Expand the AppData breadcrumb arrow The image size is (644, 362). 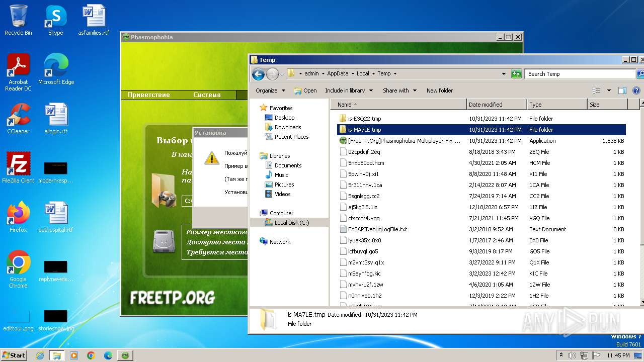click(352, 73)
